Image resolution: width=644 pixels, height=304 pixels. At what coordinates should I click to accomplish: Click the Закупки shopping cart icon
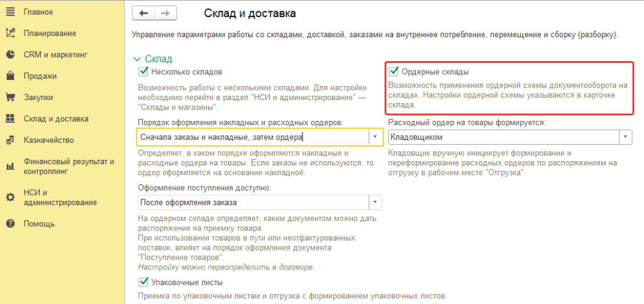(x=10, y=98)
